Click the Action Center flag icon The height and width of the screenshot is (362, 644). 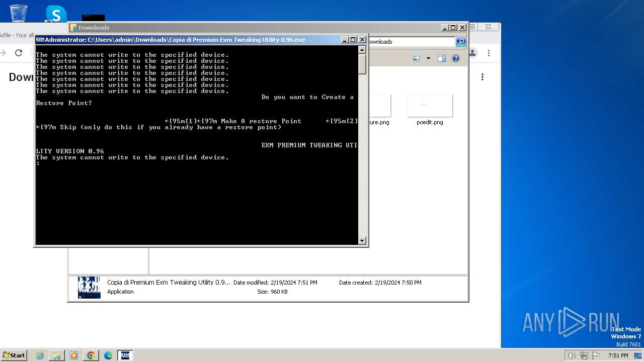click(596, 355)
